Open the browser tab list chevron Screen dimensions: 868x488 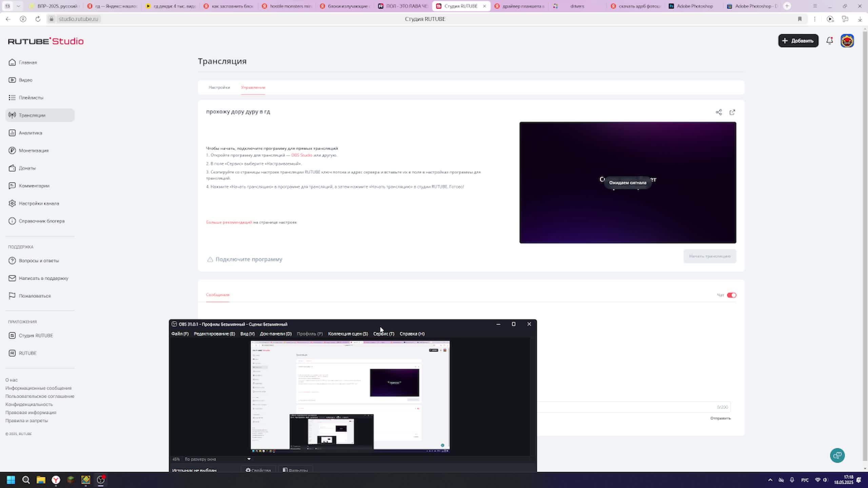(18, 6)
